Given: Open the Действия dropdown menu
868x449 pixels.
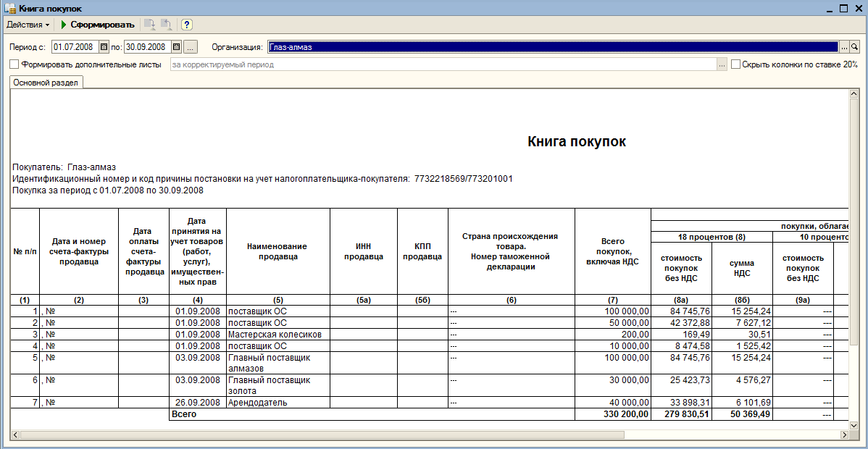Looking at the screenshot, I should click(28, 25).
